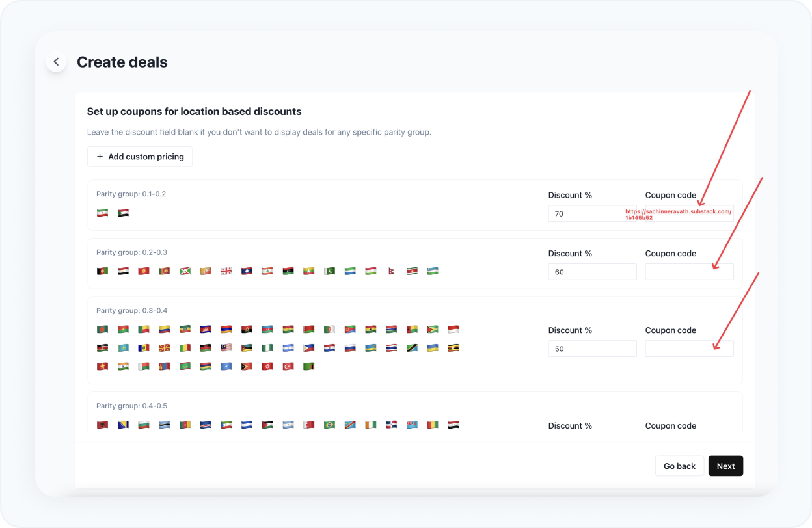The width and height of the screenshot is (812, 528).
Task: Click the Mongolia flag icon
Action: 165,365
